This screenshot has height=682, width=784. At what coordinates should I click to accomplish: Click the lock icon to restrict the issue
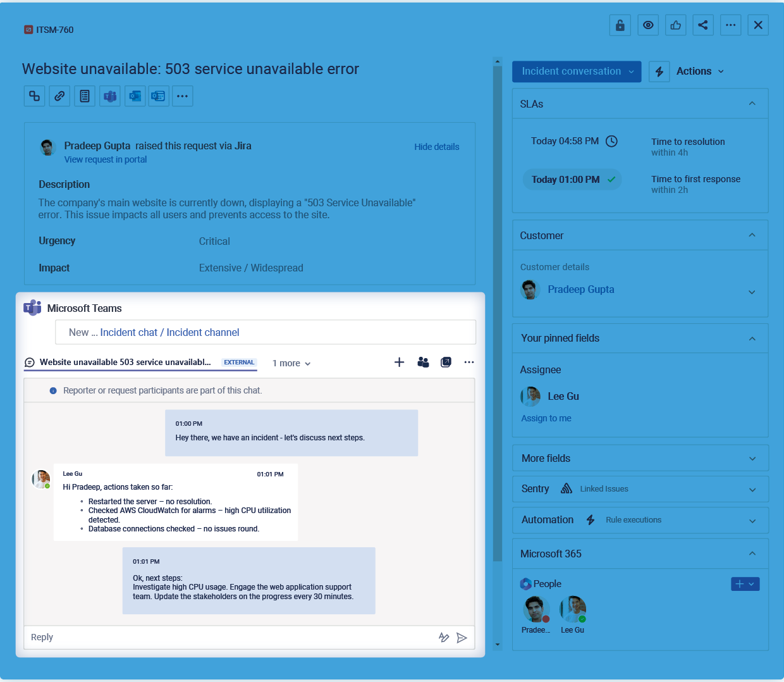point(620,25)
